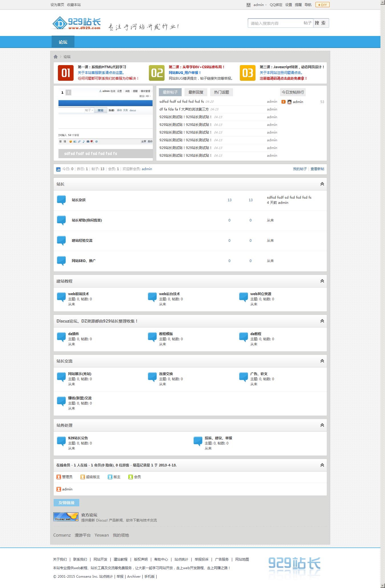Switch to the 最新回复 tab

tap(196, 92)
